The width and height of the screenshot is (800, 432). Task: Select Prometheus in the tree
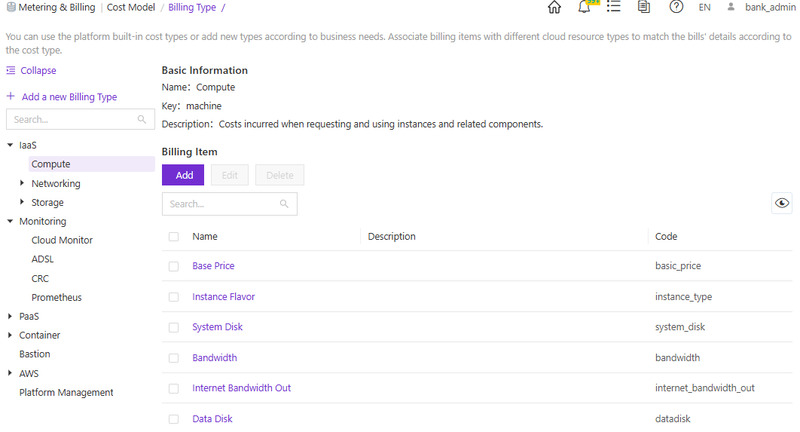pos(56,297)
